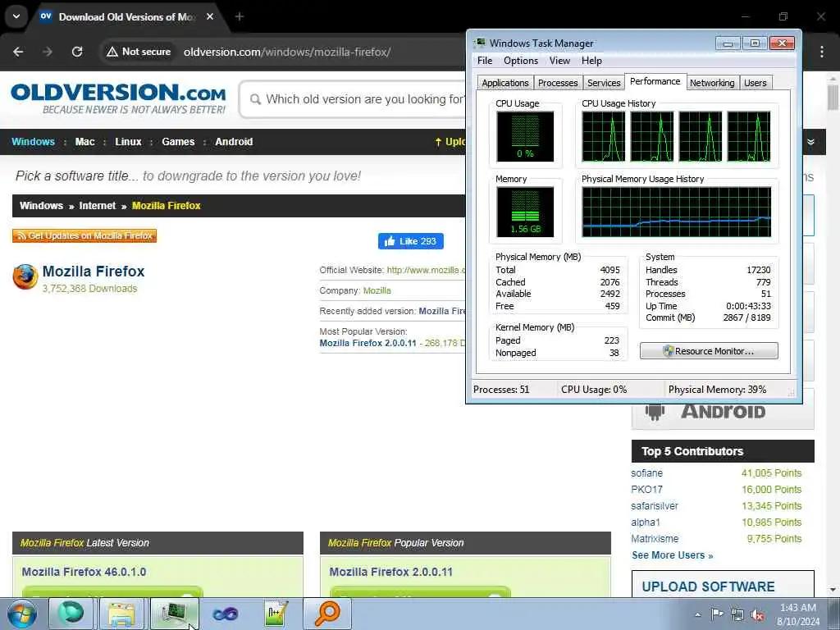Open Task Manager Help menu
The width and height of the screenshot is (840, 630).
[x=592, y=61]
